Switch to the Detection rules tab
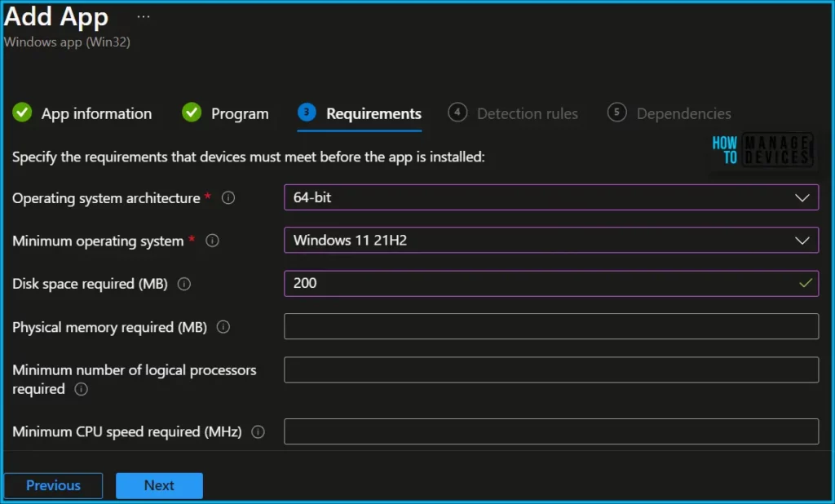 pyautogui.click(x=513, y=113)
